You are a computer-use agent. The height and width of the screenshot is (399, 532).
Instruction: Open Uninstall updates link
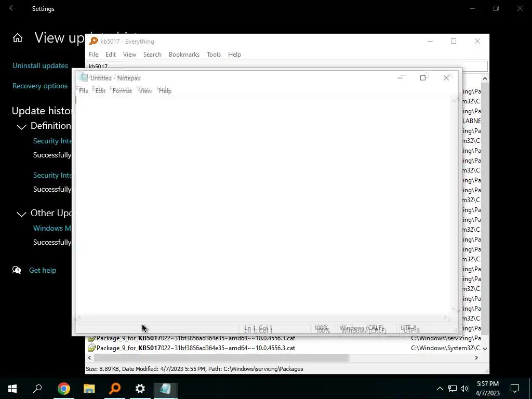coord(40,65)
